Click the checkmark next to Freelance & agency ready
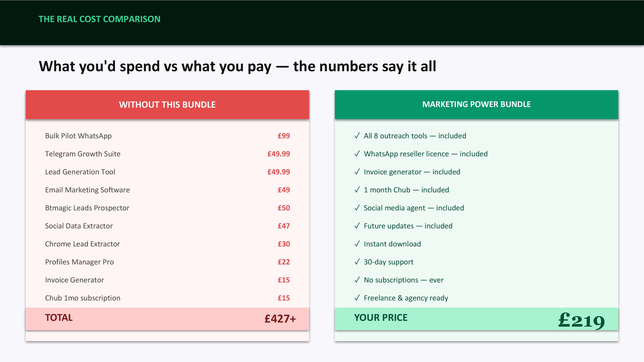Viewport: 644px width, 362px height. [x=357, y=297]
